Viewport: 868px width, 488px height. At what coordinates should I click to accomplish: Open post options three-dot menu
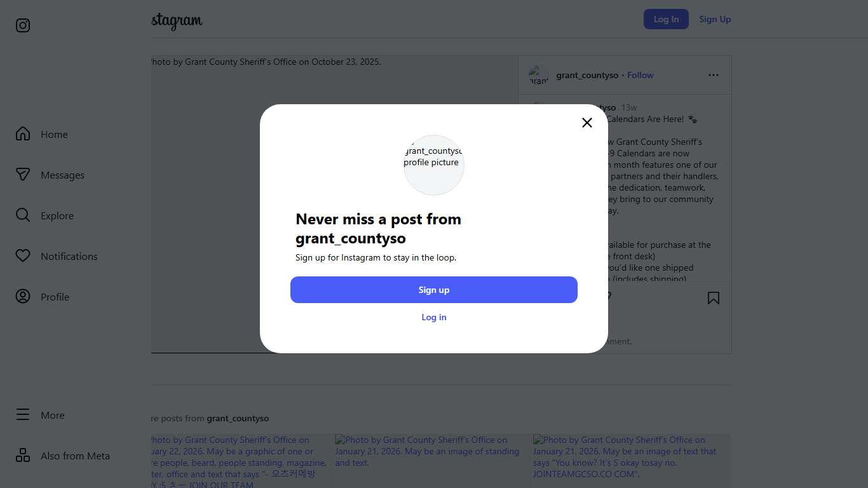coord(714,75)
